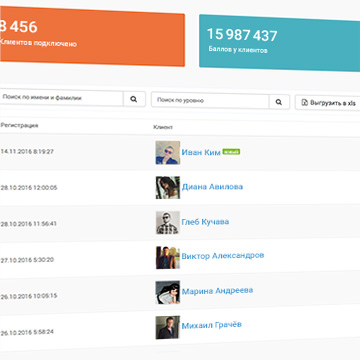Click the xls file icon on export button
The image size is (360, 360).
pyautogui.click(x=305, y=103)
